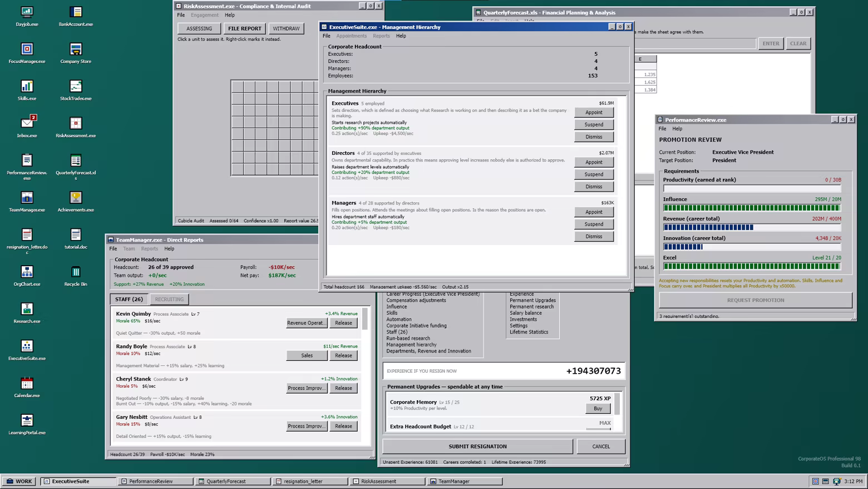Open the Dayjob.exe desktop icon
868x489 pixels.
pos(27,16)
